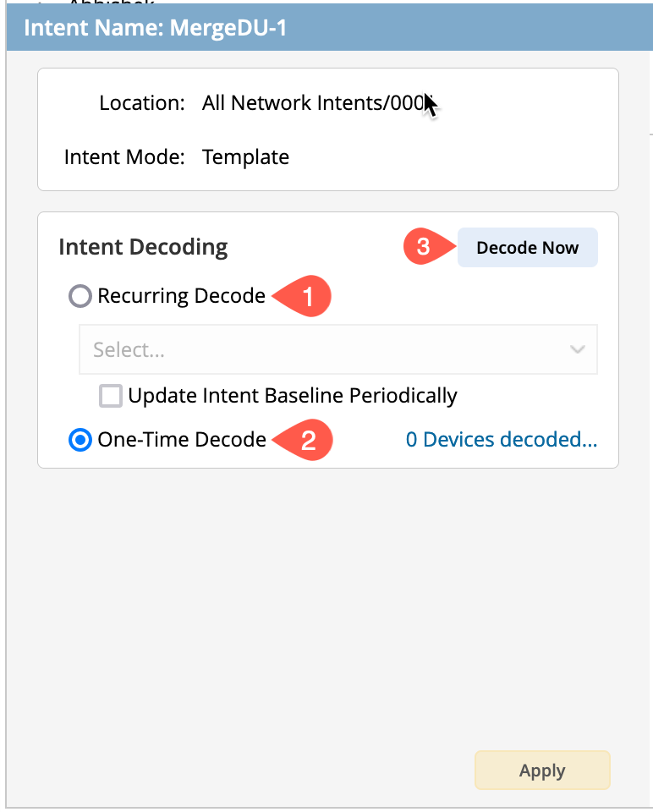Image resolution: width=653 pixels, height=812 pixels.
Task: Click the Intent Decoding section heading
Action: coord(143,248)
